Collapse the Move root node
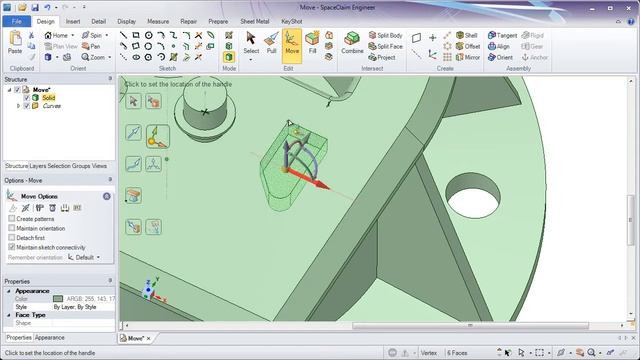Screen dimensions: 640x360 click(x=9, y=90)
